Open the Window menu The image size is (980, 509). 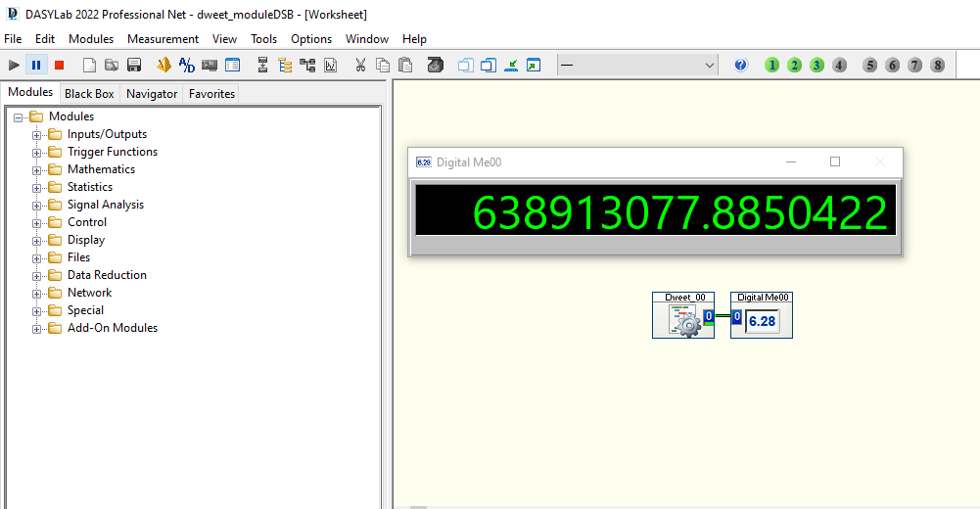click(367, 39)
